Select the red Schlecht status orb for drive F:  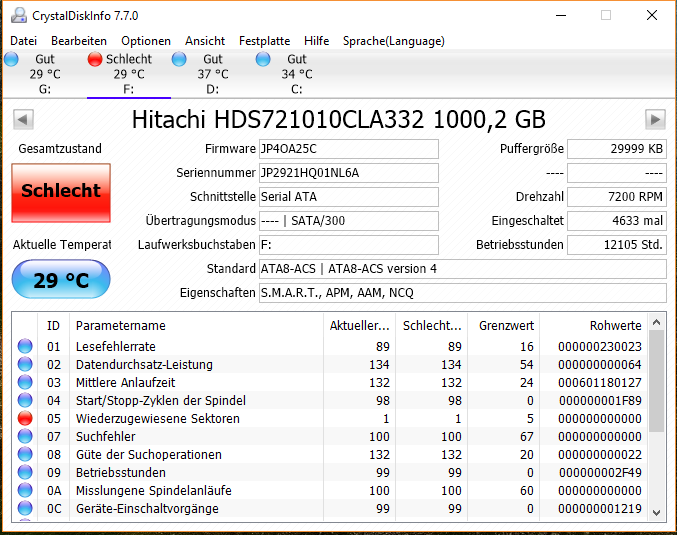(x=95, y=59)
